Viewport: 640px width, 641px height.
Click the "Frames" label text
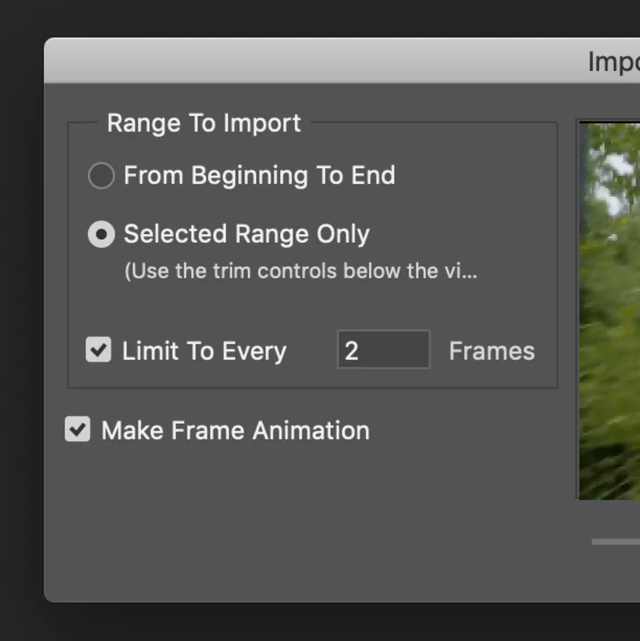(492, 351)
